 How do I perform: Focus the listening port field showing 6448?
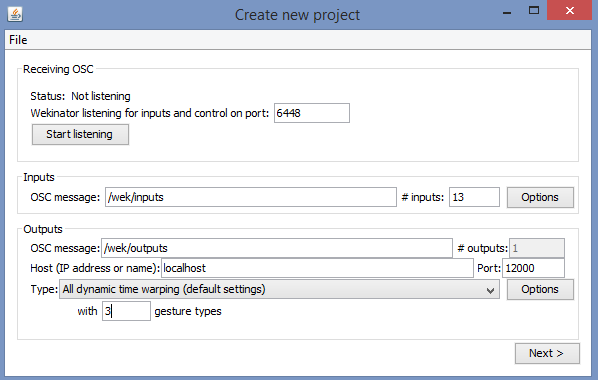click(x=312, y=113)
